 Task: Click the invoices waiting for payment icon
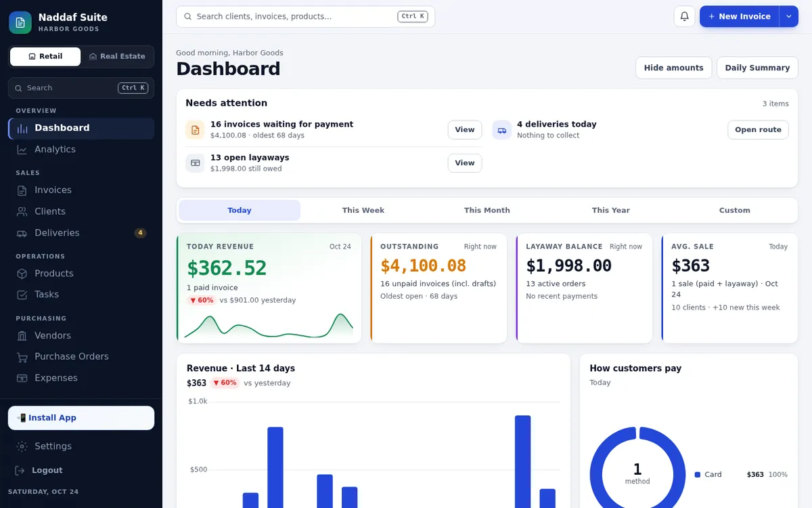click(x=196, y=129)
